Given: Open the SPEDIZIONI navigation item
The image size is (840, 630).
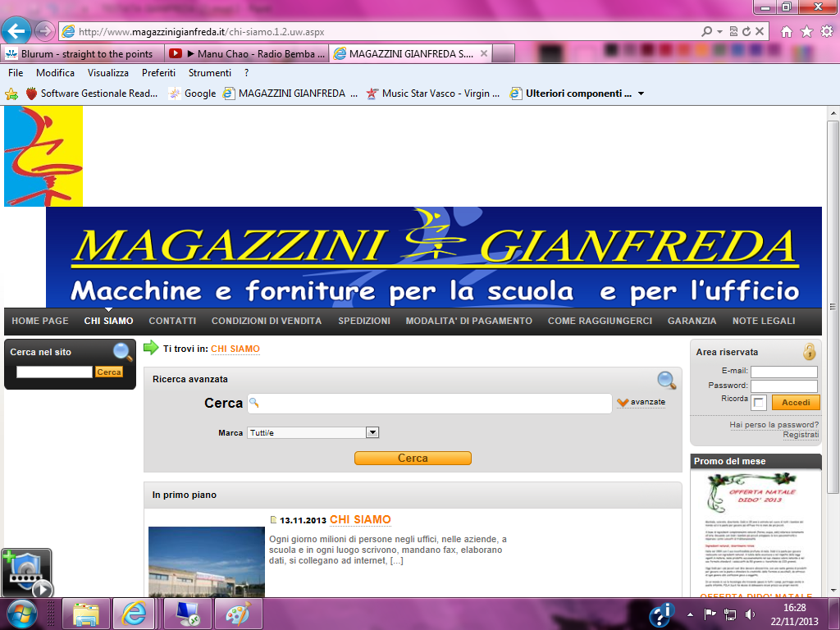Looking at the screenshot, I should tap(364, 321).
